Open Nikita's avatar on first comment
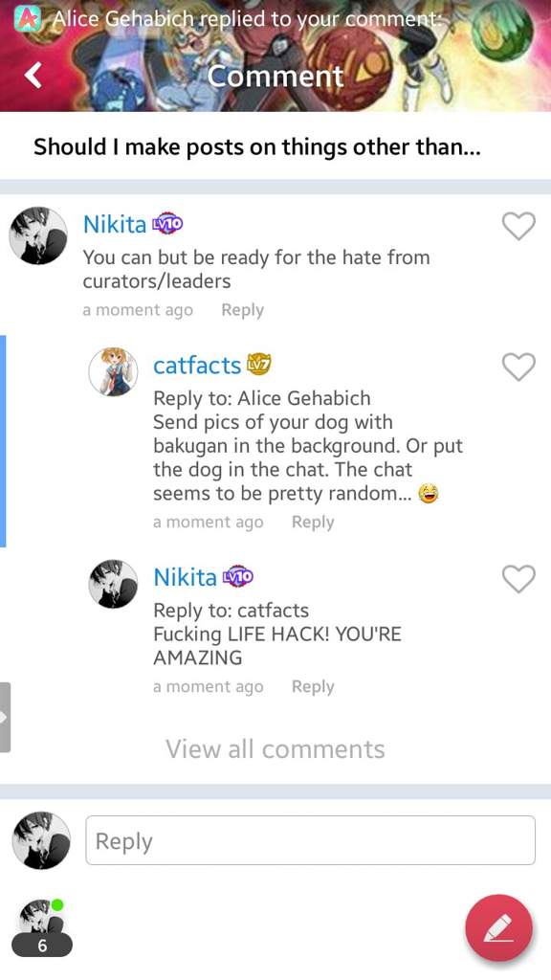 point(38,235)
